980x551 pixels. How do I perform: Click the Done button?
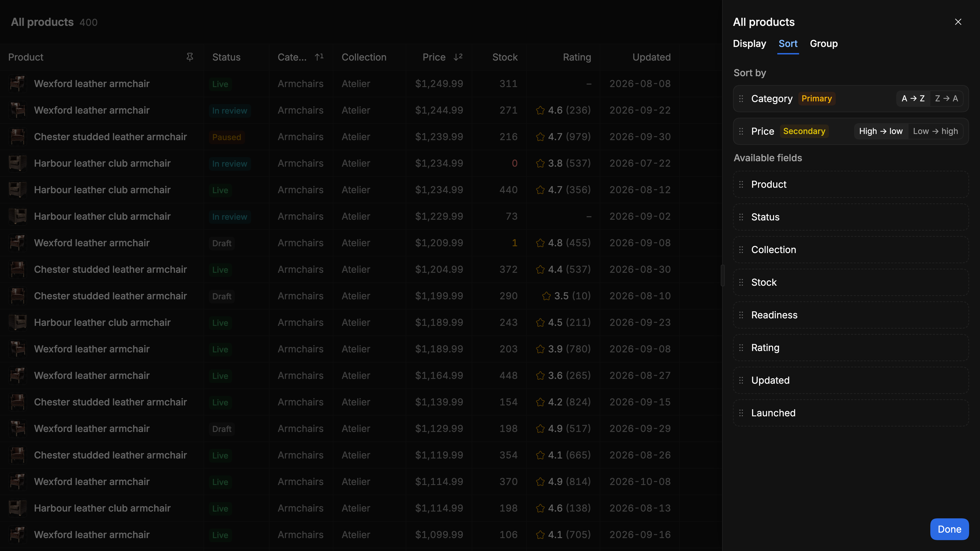tap(949, 529)
